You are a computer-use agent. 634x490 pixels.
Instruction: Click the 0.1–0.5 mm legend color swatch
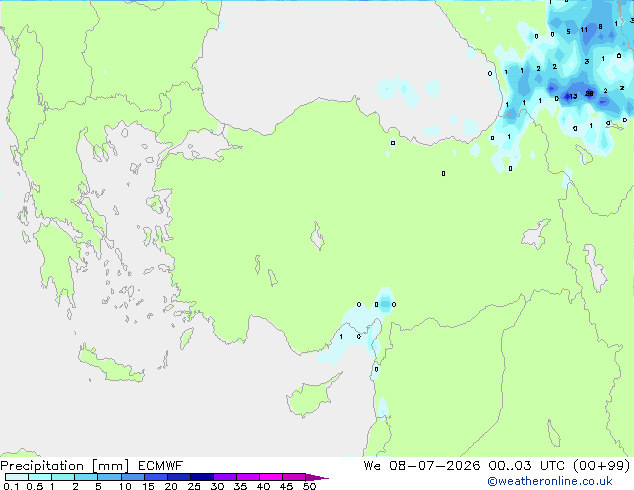click(17, 477)
